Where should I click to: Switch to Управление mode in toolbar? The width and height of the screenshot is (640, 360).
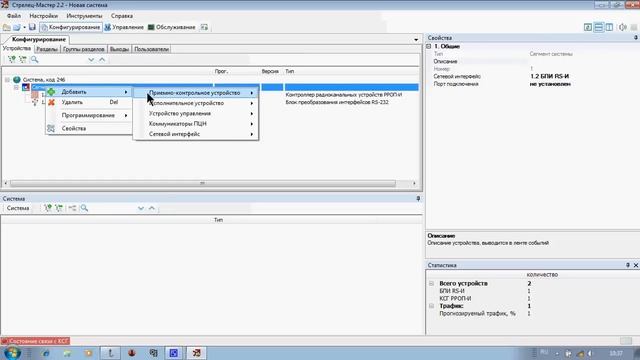124,27
